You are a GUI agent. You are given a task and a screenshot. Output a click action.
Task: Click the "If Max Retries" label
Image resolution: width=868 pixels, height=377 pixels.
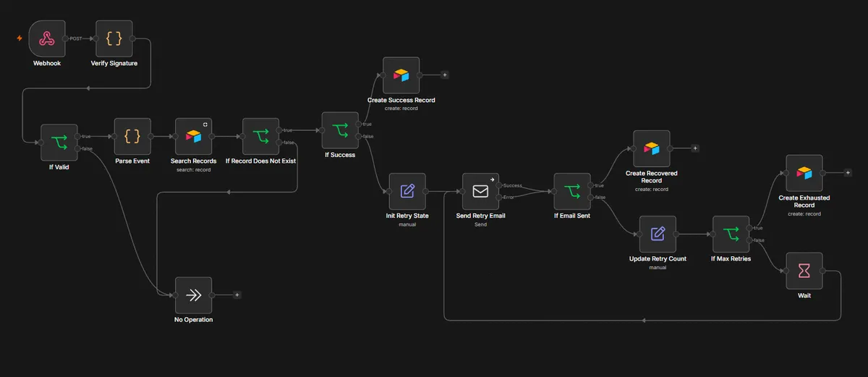point(731,258)
